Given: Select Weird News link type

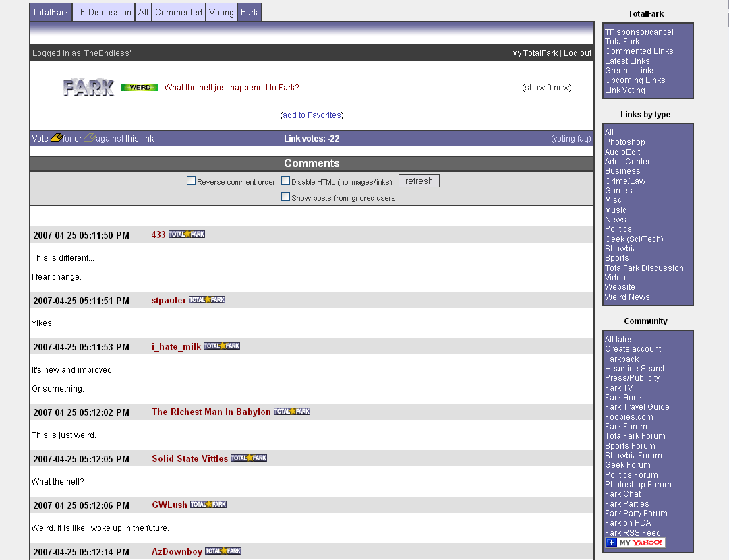Looking at the screenshot, I should click(627, 297).
